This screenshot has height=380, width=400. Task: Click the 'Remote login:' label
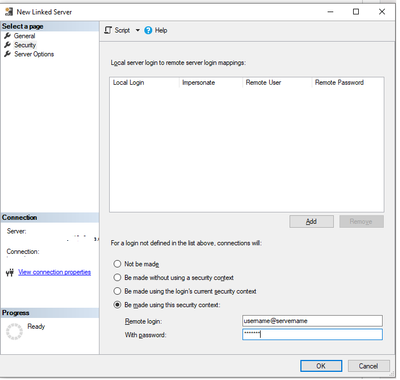(x=143, y=321)
